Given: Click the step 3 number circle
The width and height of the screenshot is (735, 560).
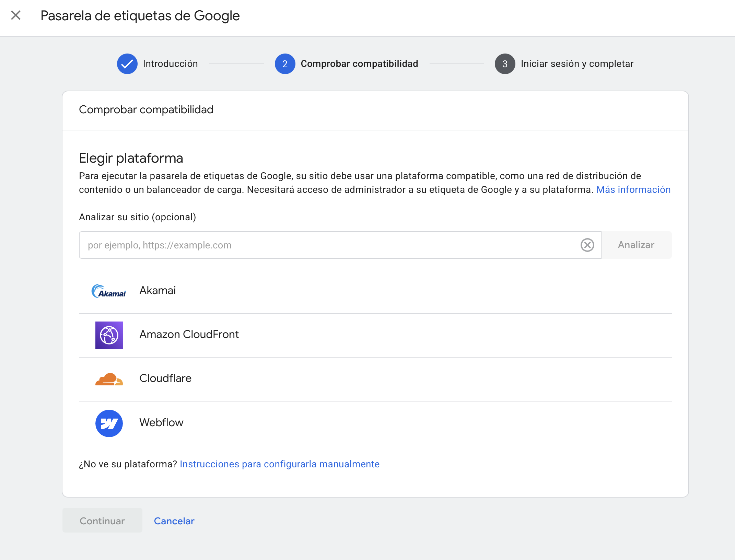Looking at the screenshot, I should tap(505, 64).
